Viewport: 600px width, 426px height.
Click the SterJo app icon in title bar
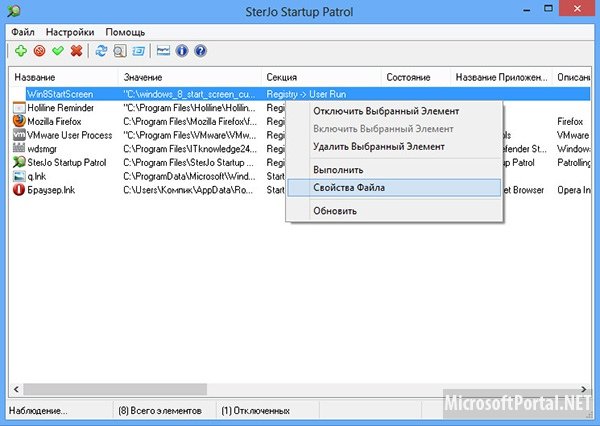(14, 11)
